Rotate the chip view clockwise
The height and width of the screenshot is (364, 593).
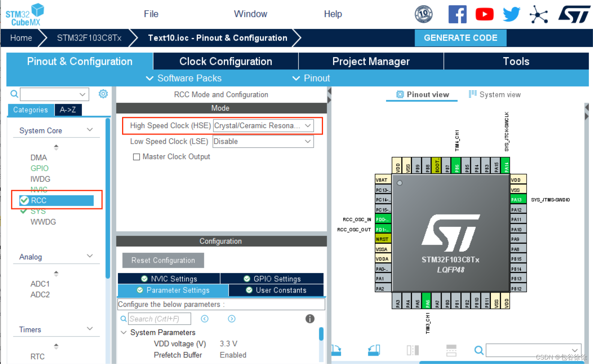(x=336, y=350)
